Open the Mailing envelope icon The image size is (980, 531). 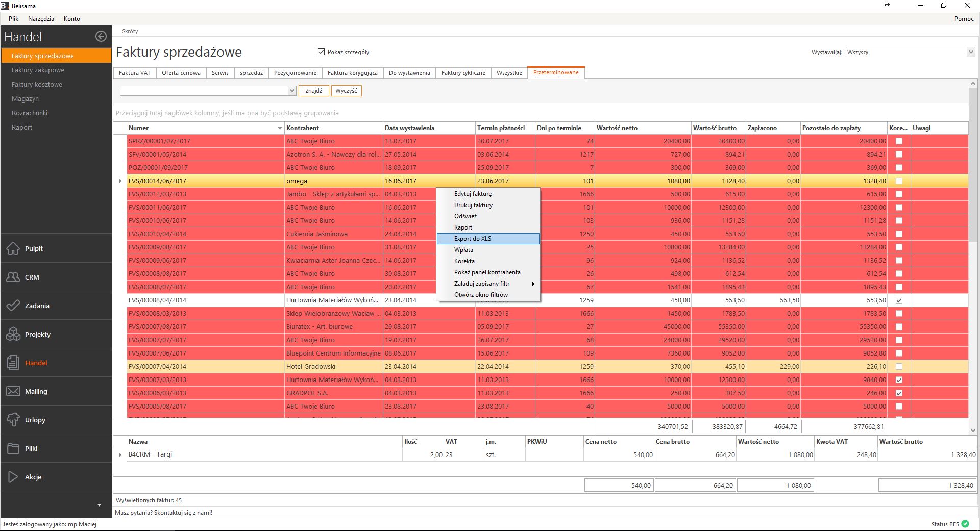(x=13, y=391)
